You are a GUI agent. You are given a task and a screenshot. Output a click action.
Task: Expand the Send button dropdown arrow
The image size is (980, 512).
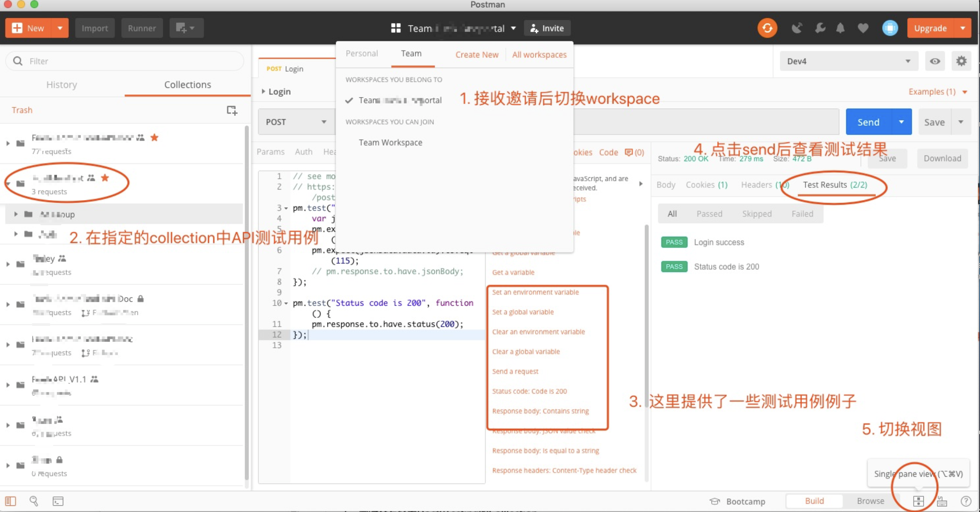click(901, 122)
